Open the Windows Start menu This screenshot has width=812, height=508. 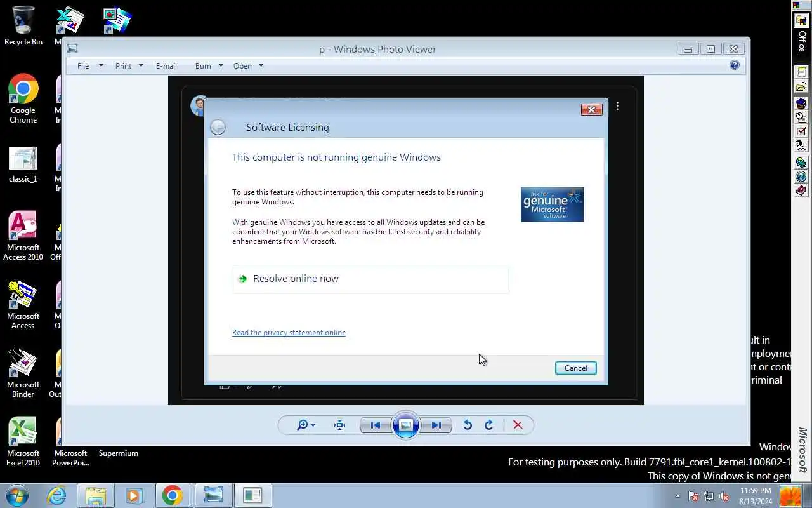(x=16, y=495)
